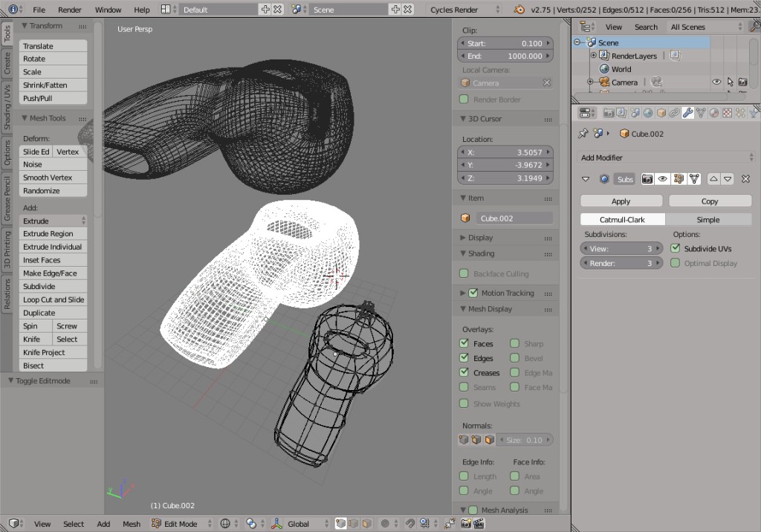Click the wrench icon for Modifier properties
Screen dimensions: 761x532
687,113
